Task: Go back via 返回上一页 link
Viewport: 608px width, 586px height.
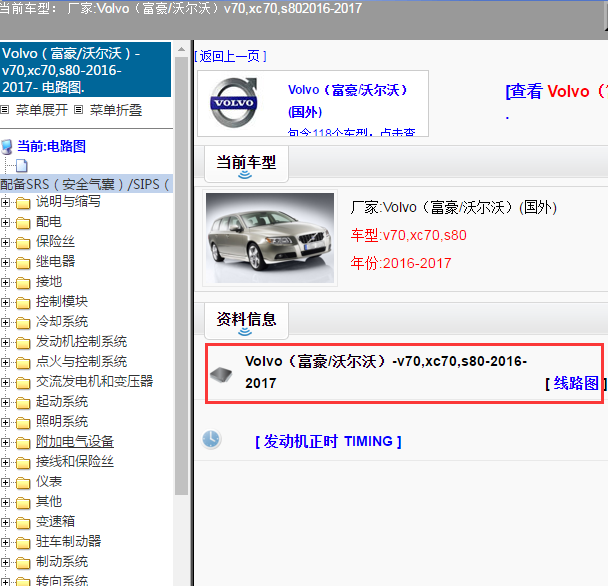Action: coord(230,57)
